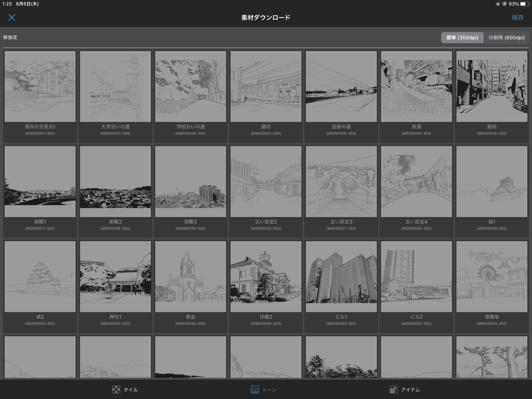Tap the アイテム picture icon
This screenshot has height=399, width=532.
[x=394, y=390]
